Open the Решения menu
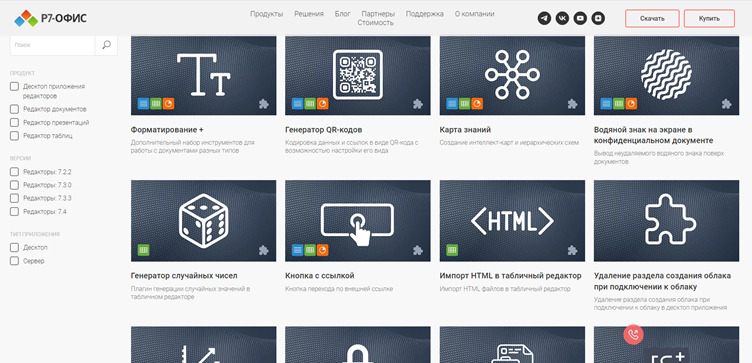Viewport: 752px width, 363px height. (x=309, y=14)
